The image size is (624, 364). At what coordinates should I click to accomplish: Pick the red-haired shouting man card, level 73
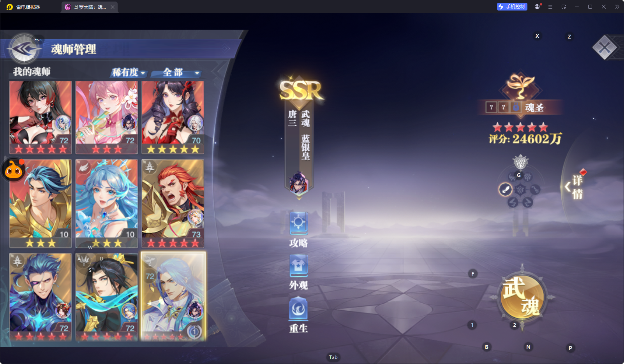173,204
